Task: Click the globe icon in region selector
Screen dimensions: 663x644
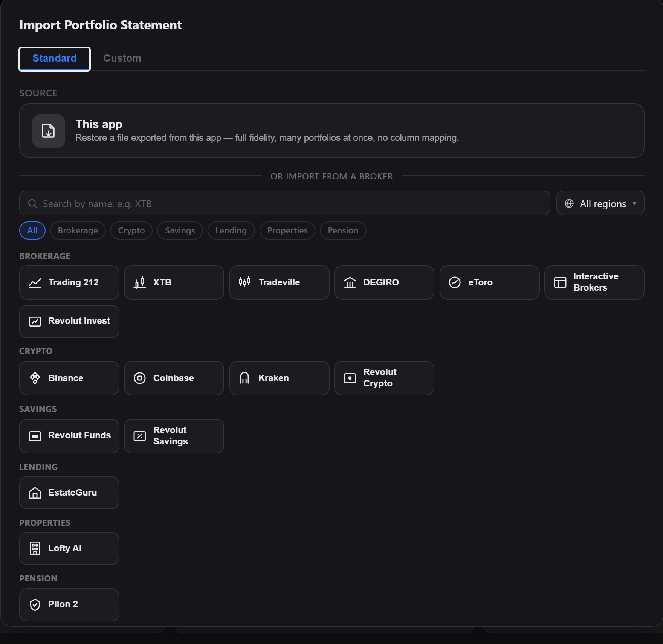Action: (569, 203)
